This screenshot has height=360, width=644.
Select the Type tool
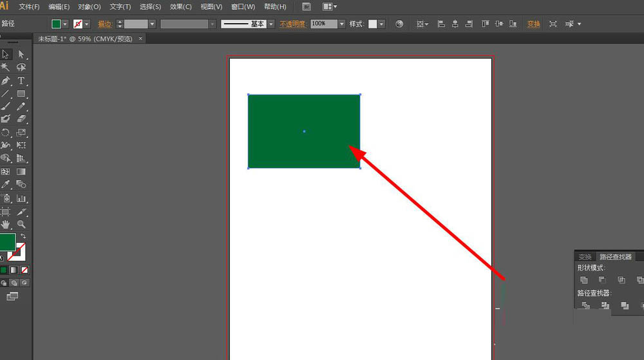point(21,81)
